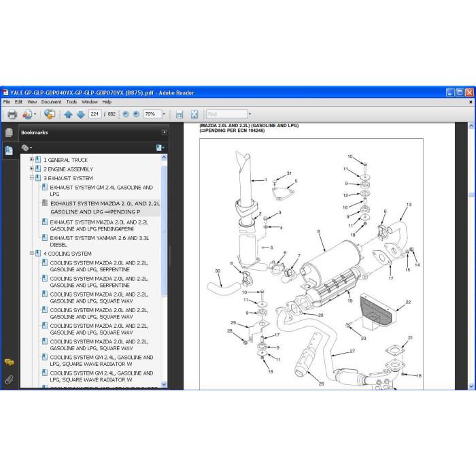
Task: Minimize the Adobe Reader window
Action: click(450, 92)
